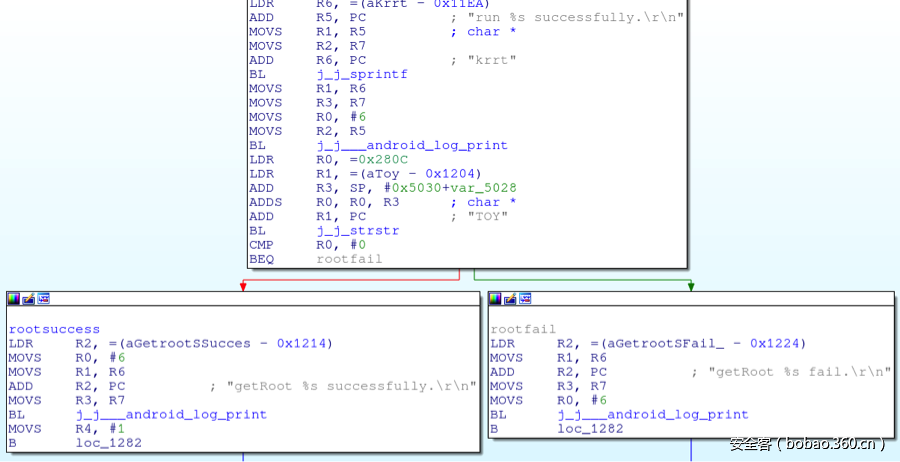Click the ADD R3, SP instruction
Viewport: 900px width, 462px height.
383,188
